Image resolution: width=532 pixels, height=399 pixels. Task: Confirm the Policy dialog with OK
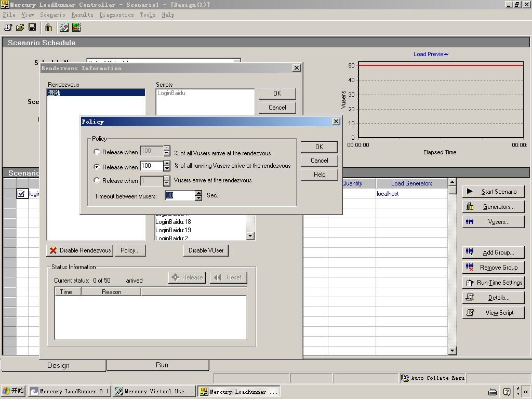(x=320, y=147)
